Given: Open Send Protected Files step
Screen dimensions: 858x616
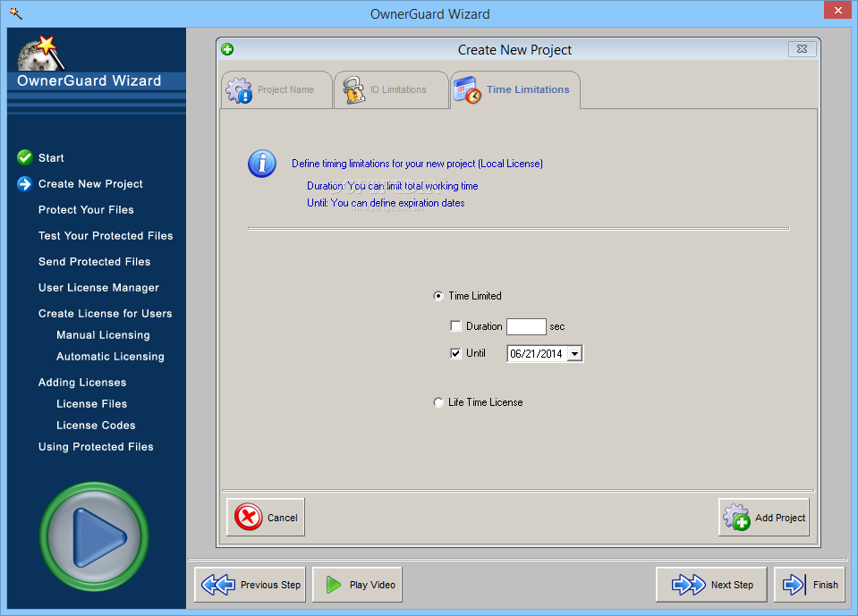Looking at the screenshot, I should (94, 262).
